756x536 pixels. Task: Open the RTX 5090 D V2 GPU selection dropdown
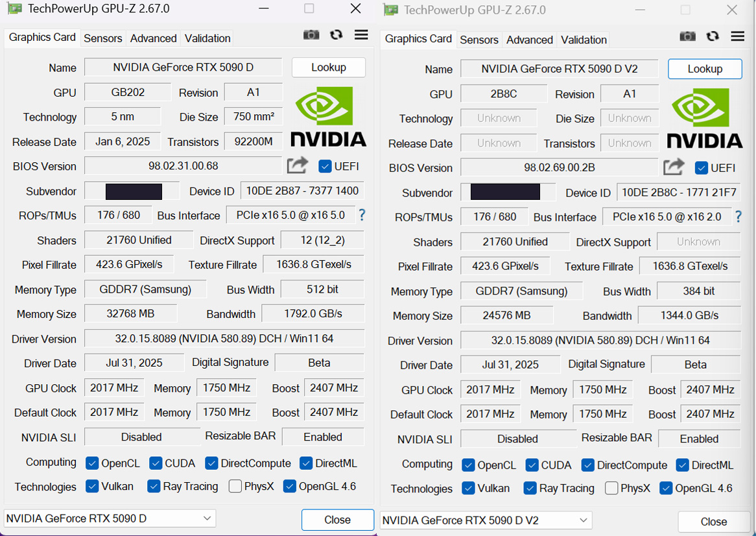click(486, 520)
